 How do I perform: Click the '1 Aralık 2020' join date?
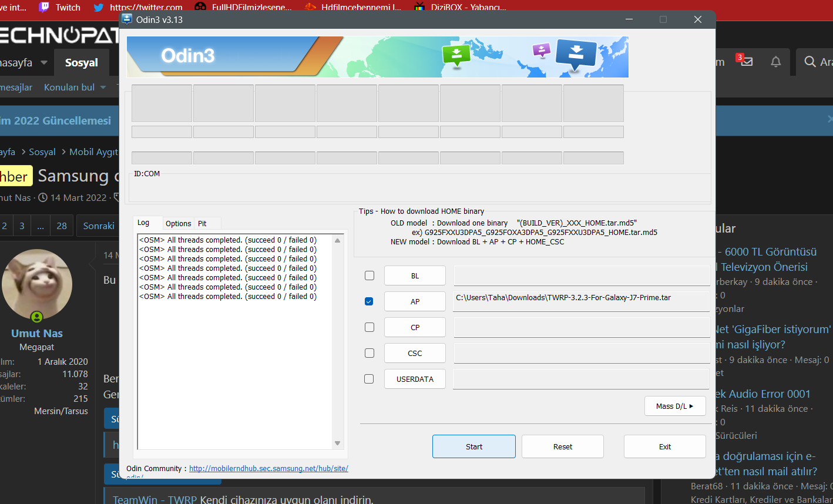click(63, 361)
